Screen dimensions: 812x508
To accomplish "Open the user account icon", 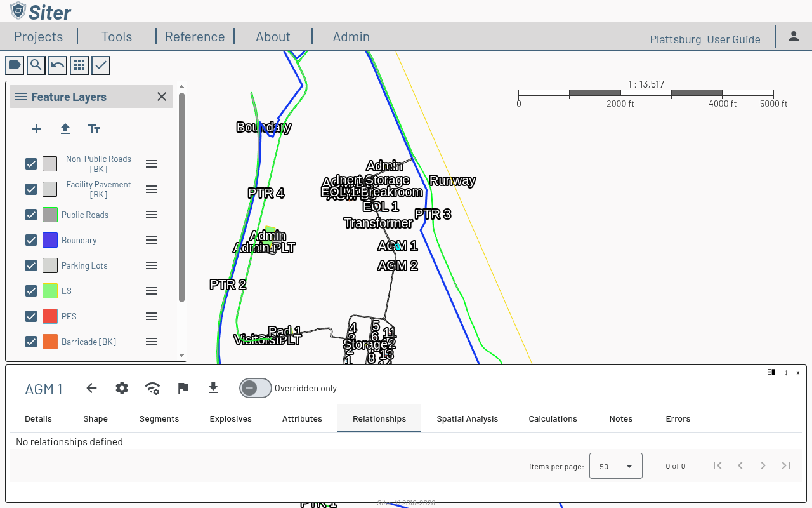I will 794,36.
